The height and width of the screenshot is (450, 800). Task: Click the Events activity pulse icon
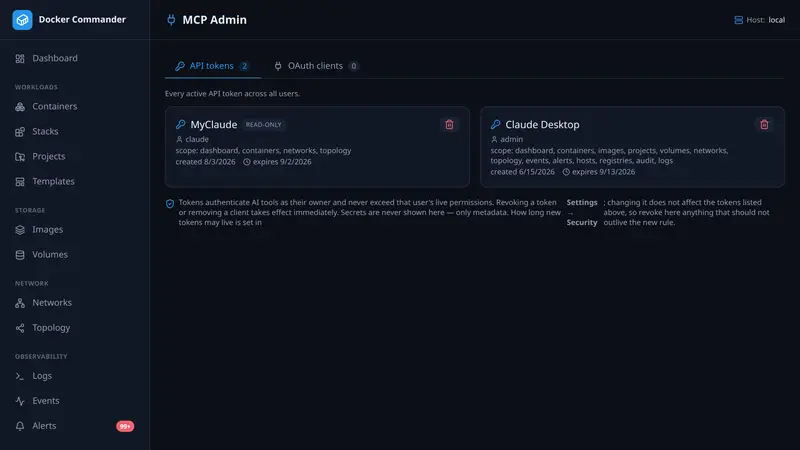(20, 401)
